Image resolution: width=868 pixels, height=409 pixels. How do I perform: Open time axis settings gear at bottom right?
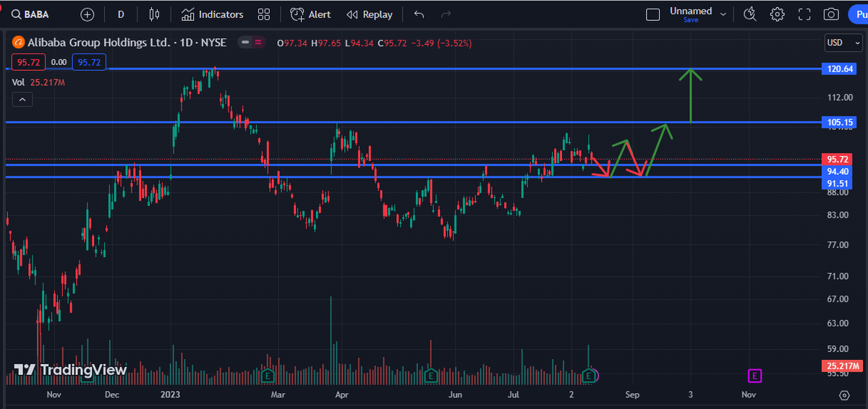pyautogui.click(x=844, y=395)
